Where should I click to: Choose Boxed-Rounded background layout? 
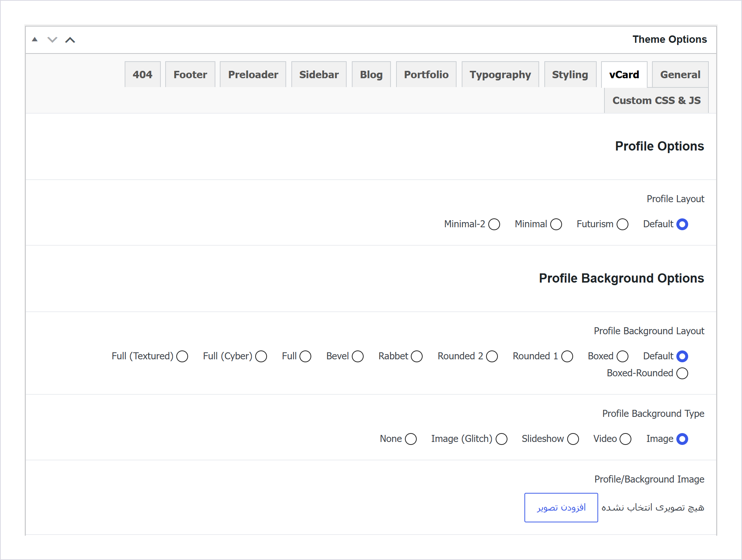click(682, 373)
